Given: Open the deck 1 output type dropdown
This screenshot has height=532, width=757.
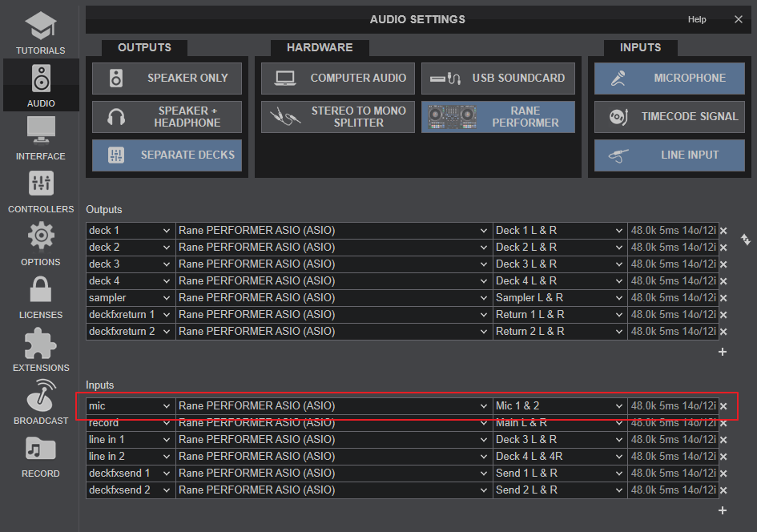Looking at the screenshot, I should (131, 231).
